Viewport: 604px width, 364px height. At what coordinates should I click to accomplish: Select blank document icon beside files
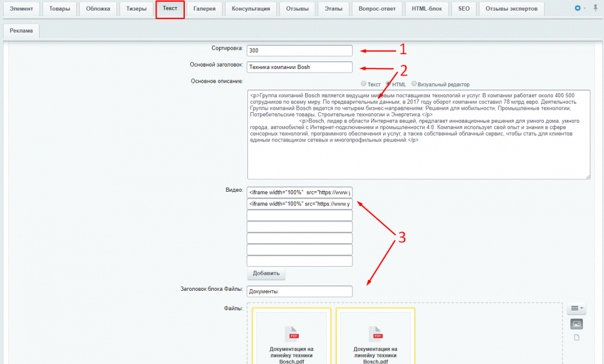click(576, 337)
